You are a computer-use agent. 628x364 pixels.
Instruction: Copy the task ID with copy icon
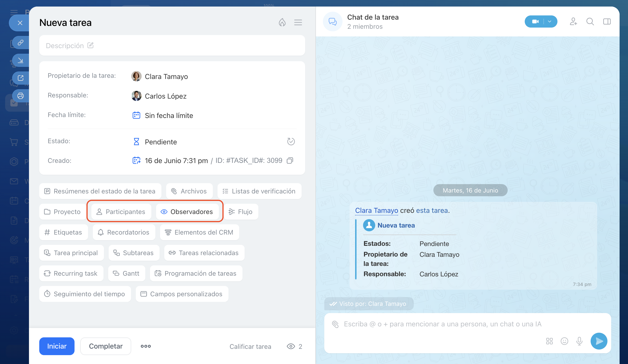pyautogui.click(x=290, y=161)
